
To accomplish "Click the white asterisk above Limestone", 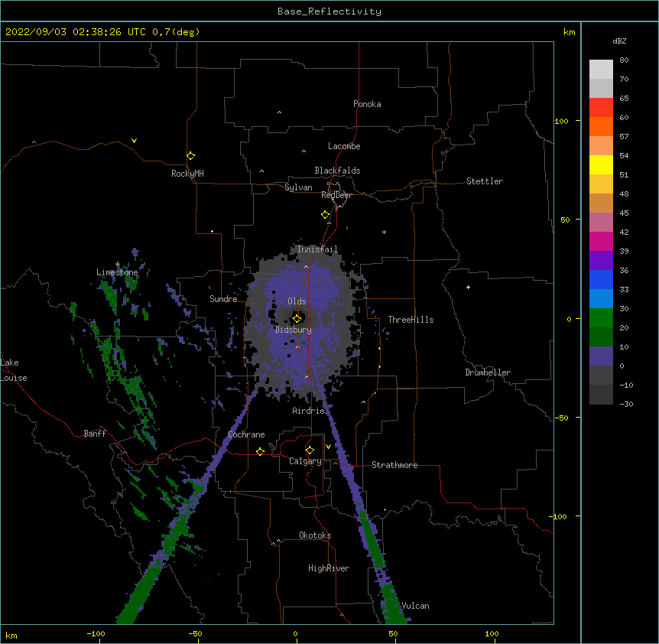I will (x=117, y=264).
